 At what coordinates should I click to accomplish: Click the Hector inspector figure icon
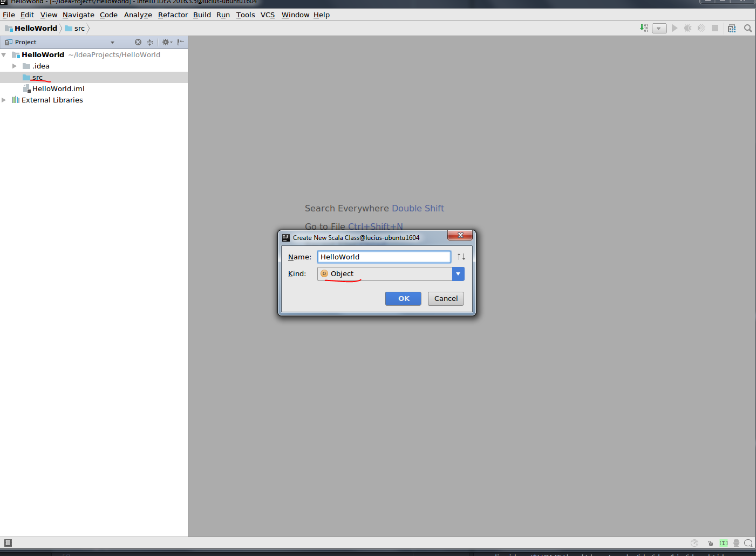point(736,543)
